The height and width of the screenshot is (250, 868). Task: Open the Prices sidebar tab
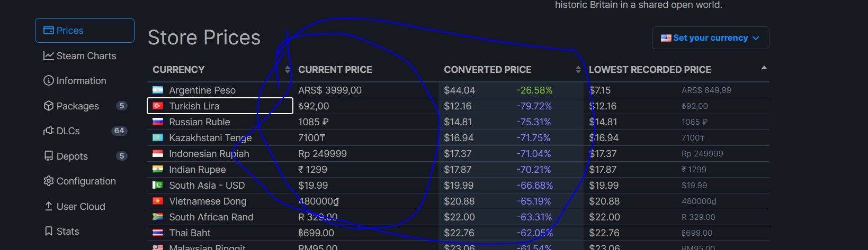click(85, 31)
